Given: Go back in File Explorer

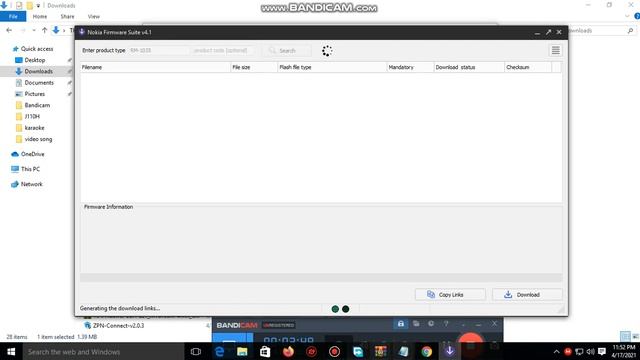Looking at the screenshot, I should pyautogui.click(x=9, y=30).
